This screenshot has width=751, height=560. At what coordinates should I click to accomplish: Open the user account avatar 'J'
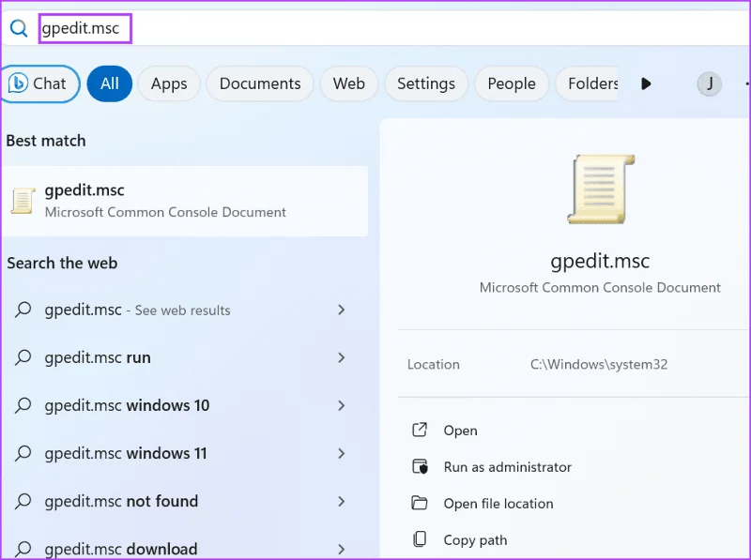[x=709, y=83]
